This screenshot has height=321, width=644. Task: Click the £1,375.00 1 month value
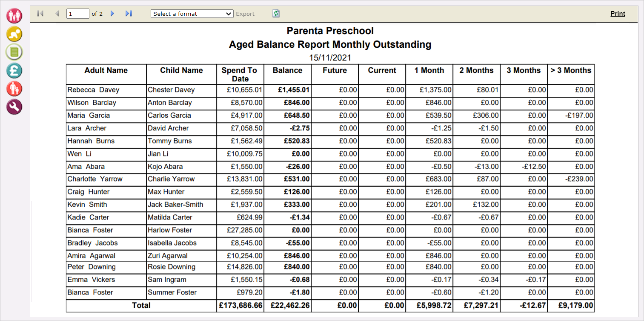click(x=435, y=90)
